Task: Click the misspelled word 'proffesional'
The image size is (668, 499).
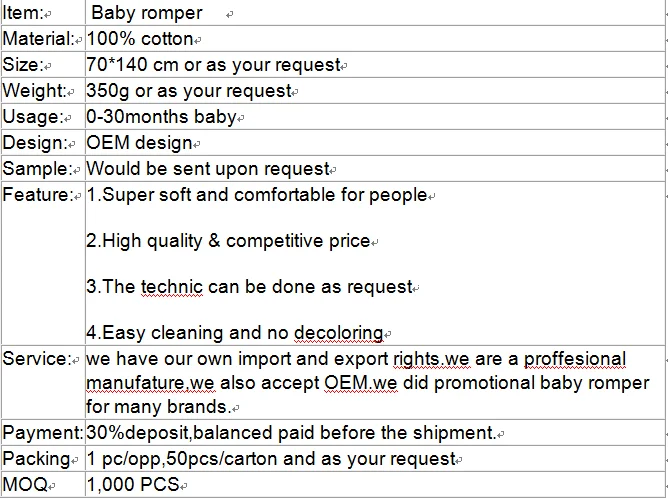Action: pos(572,359)
